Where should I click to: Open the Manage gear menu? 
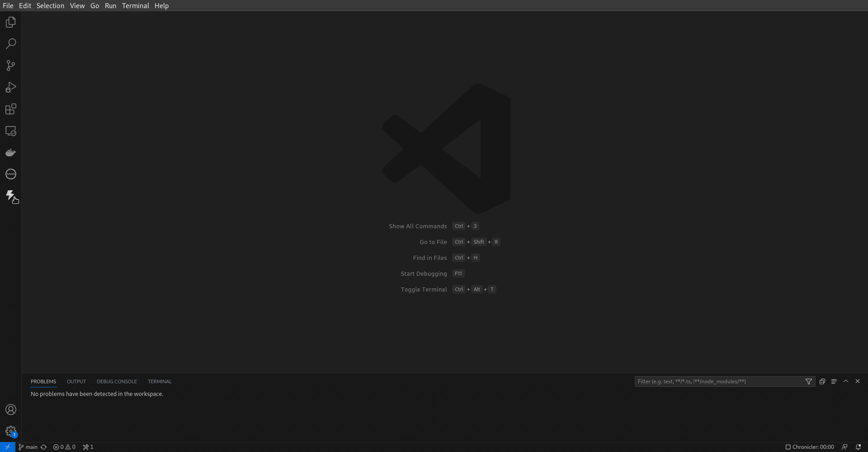pos(11,431)
